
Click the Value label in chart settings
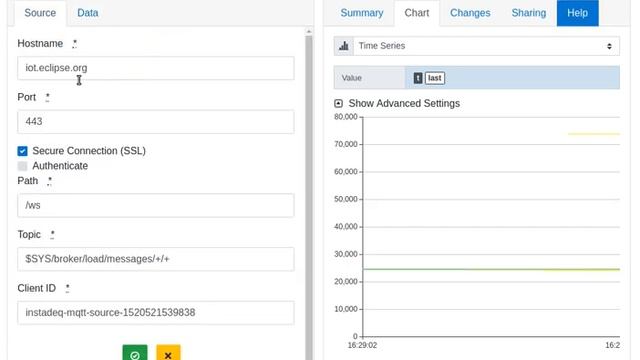point(352,78)
